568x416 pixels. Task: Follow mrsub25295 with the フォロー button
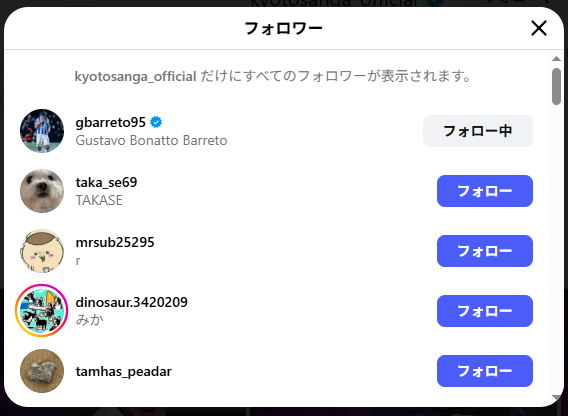click(485, 251)
